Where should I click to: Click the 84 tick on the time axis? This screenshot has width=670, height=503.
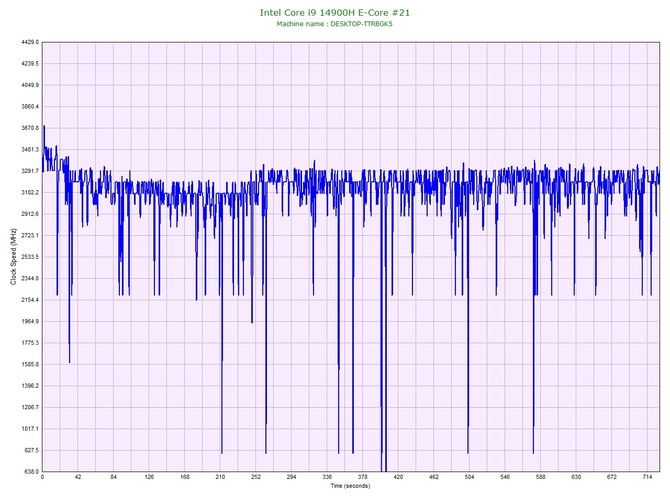point(114,477)
